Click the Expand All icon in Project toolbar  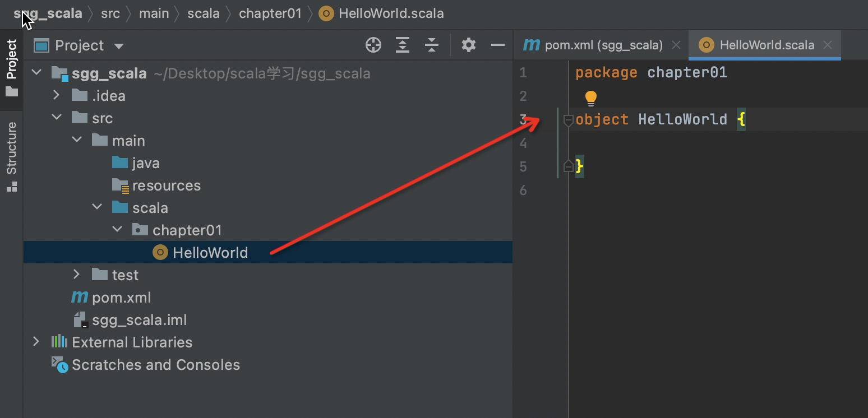[403, 45]
